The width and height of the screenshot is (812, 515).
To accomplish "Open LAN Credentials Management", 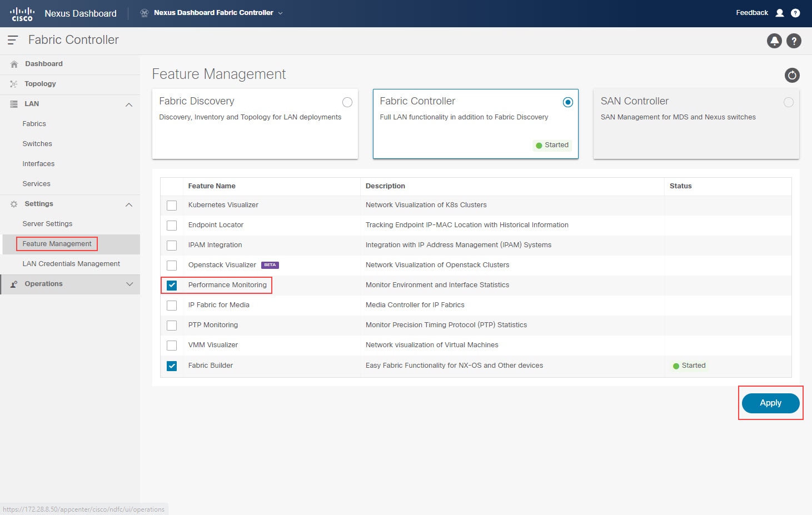I will point(71,264).
